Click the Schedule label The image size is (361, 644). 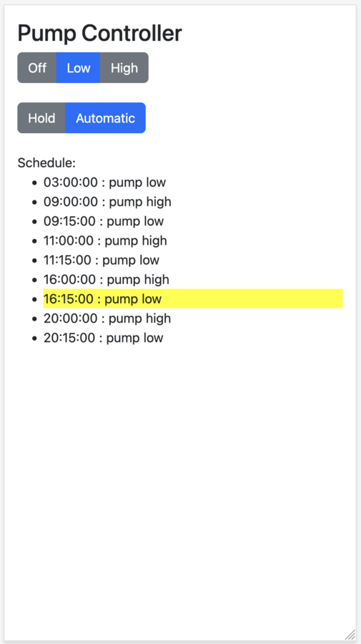coord(46,162)
